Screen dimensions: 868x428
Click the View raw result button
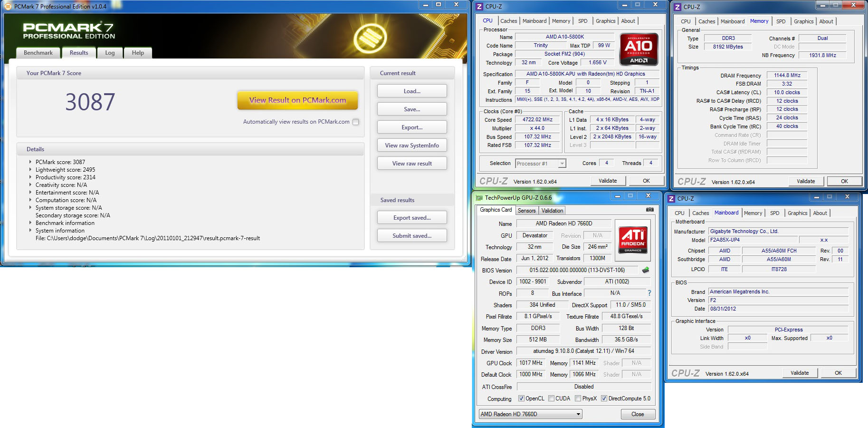pos(412,164)
